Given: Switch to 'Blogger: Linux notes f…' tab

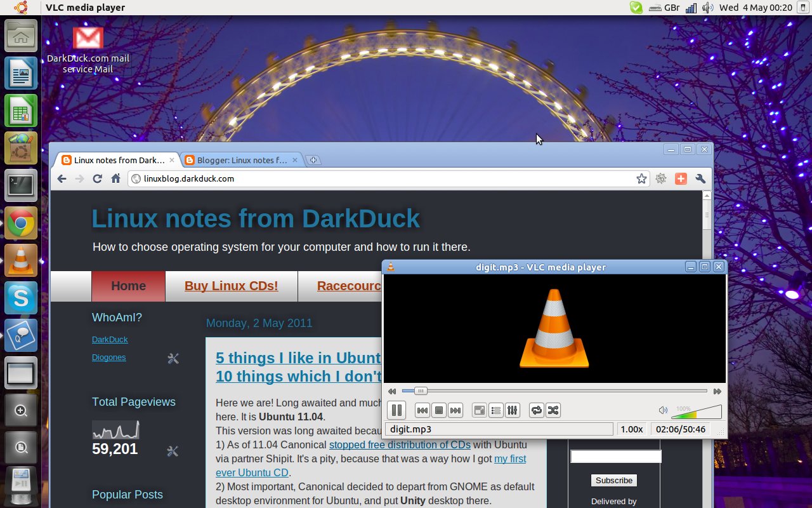Looking at the screenshot, I should pyautogui.click(x=240, y=160).
